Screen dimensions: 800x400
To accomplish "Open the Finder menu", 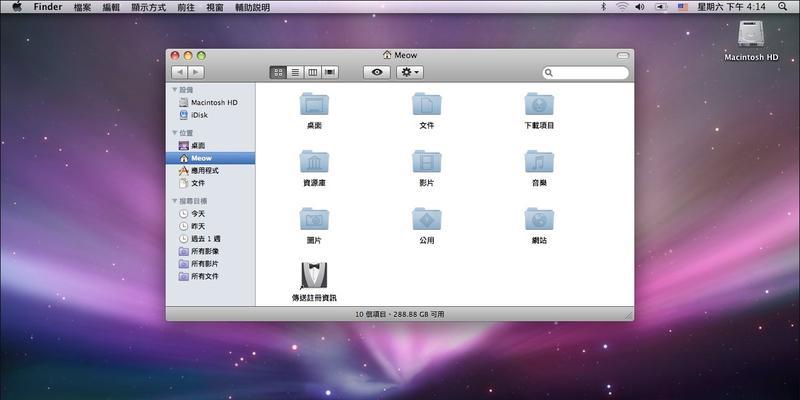I will [48, 7].
